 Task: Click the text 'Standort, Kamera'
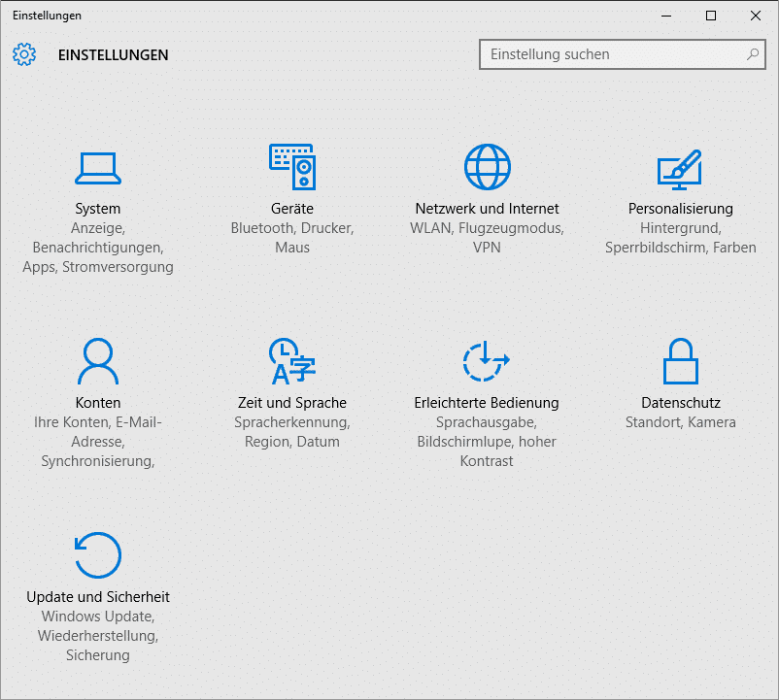681,422
